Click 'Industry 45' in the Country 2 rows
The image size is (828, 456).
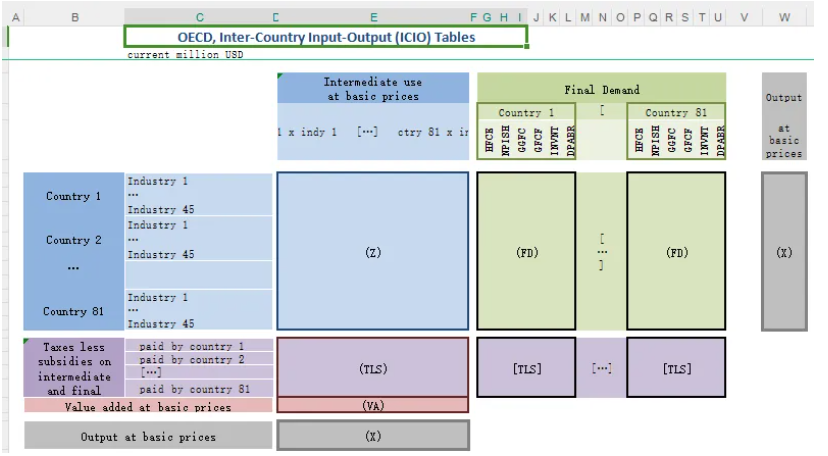pyautogui.click(x=161, y=254)
